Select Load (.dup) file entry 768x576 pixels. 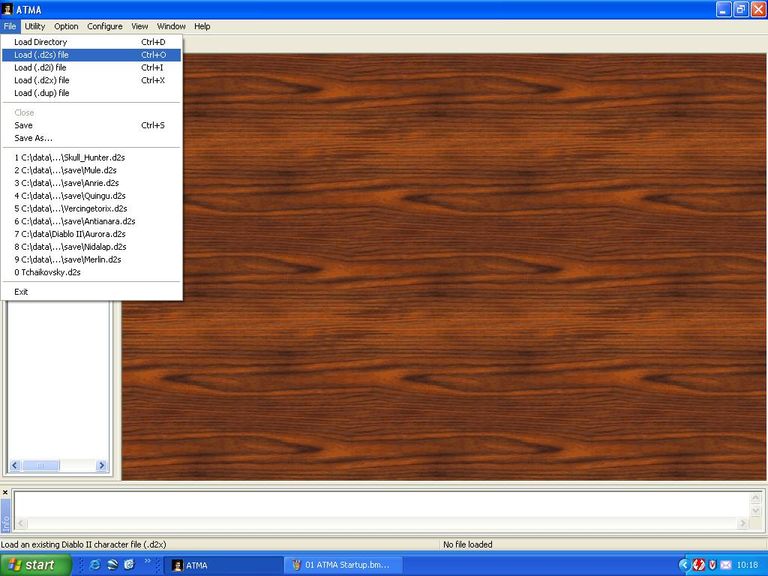click(x=92, y=93)
